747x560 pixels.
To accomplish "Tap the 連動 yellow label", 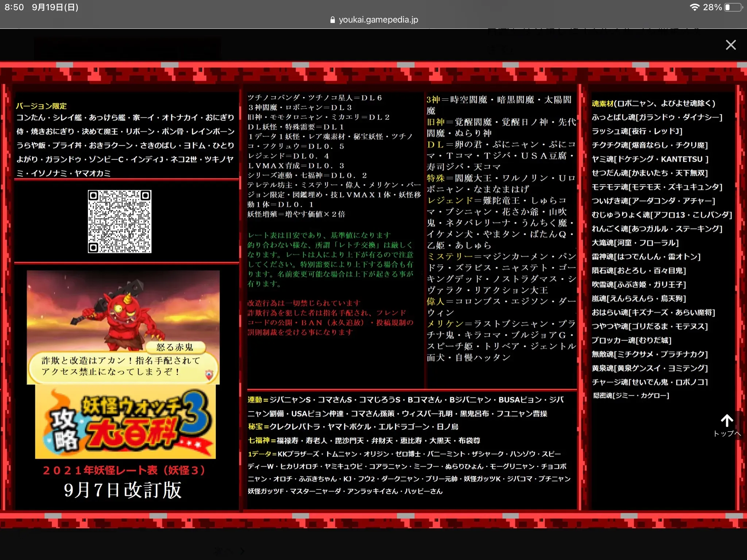I will point(255,400).
